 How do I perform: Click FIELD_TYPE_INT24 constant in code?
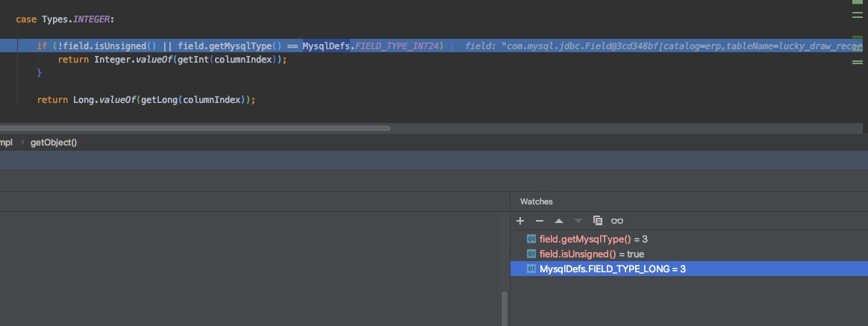coord(397,46)
